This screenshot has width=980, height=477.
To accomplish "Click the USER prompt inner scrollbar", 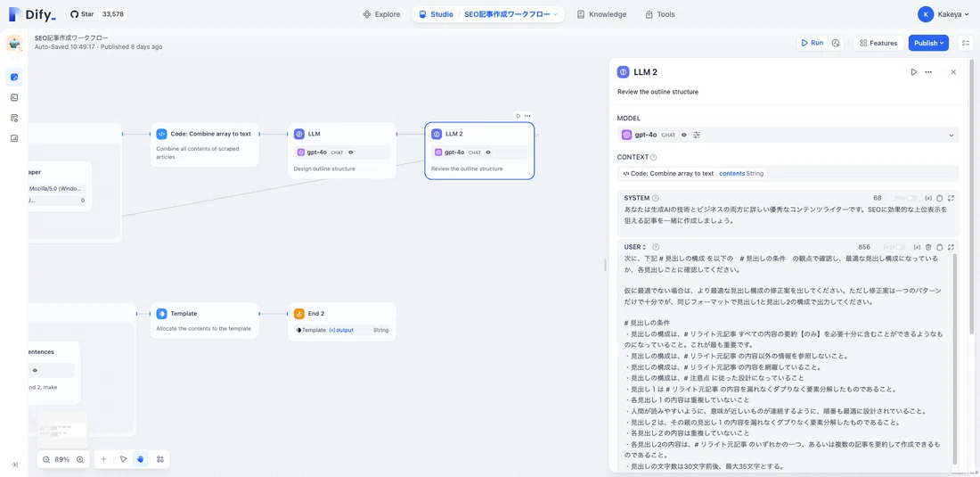I will (x=956, y=358).
